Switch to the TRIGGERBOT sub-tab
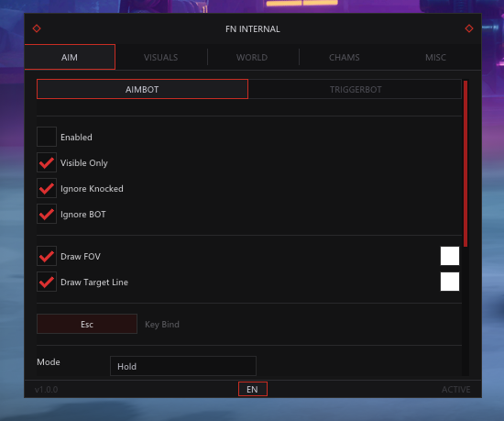504x421 pixels. [x=356, y=89]
